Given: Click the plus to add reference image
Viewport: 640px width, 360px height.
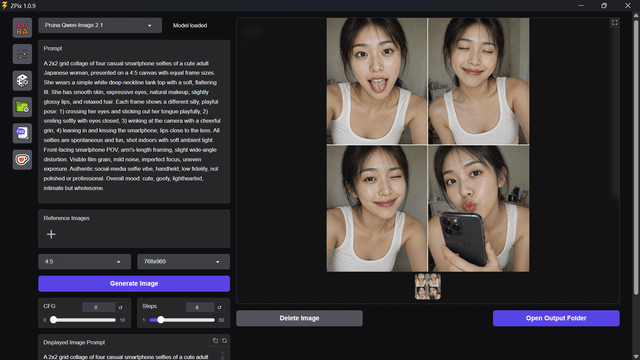Looking at the screenshot, I should click(51, 234).
